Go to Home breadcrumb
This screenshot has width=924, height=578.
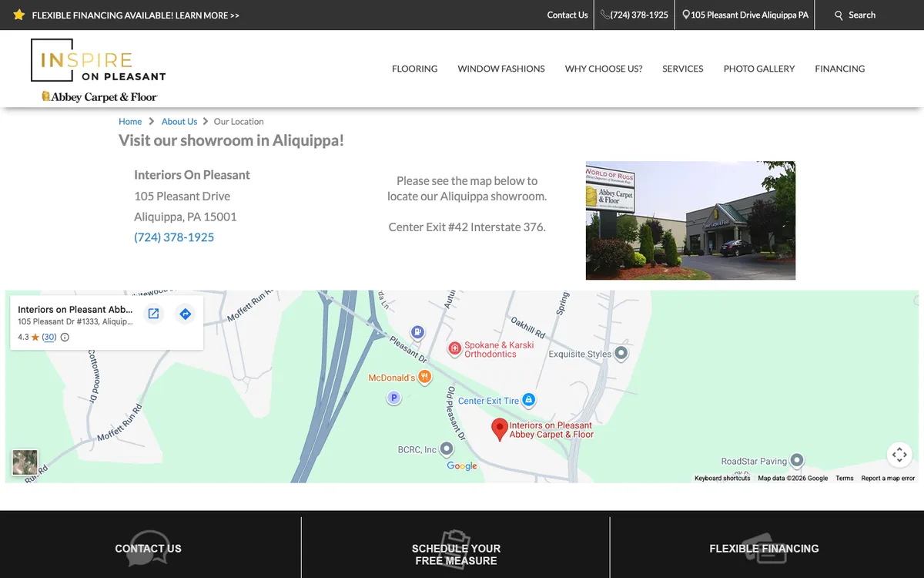point(130,121)
